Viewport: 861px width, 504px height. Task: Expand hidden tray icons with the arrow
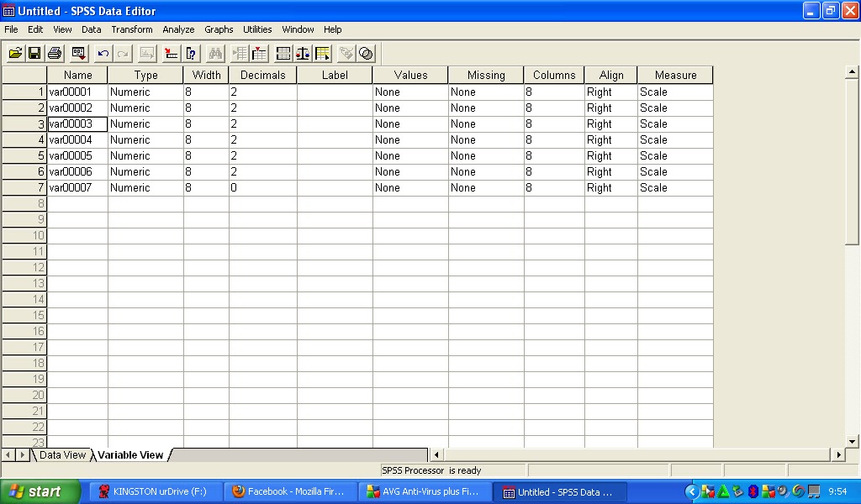(x=692, y=491)
